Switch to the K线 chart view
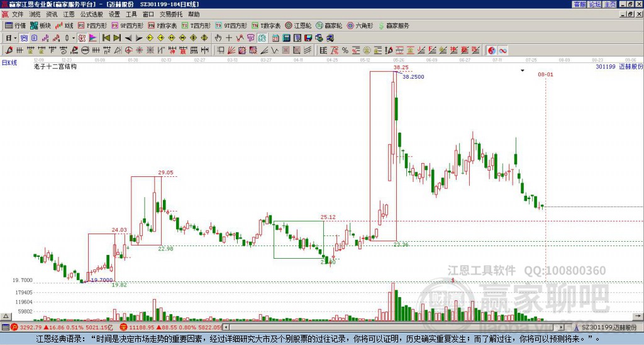 point(64,25)
